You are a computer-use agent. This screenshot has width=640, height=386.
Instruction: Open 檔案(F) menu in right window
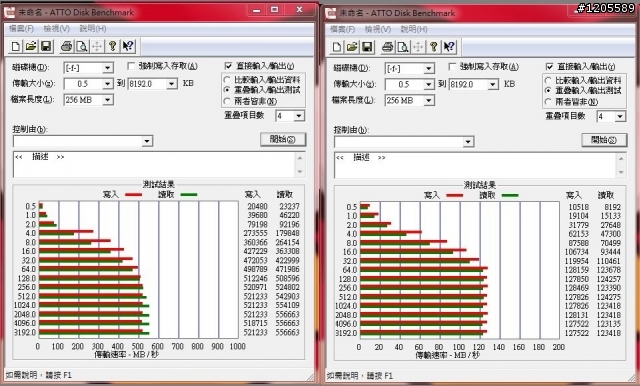pyautogui.click(x=342, y=29)
